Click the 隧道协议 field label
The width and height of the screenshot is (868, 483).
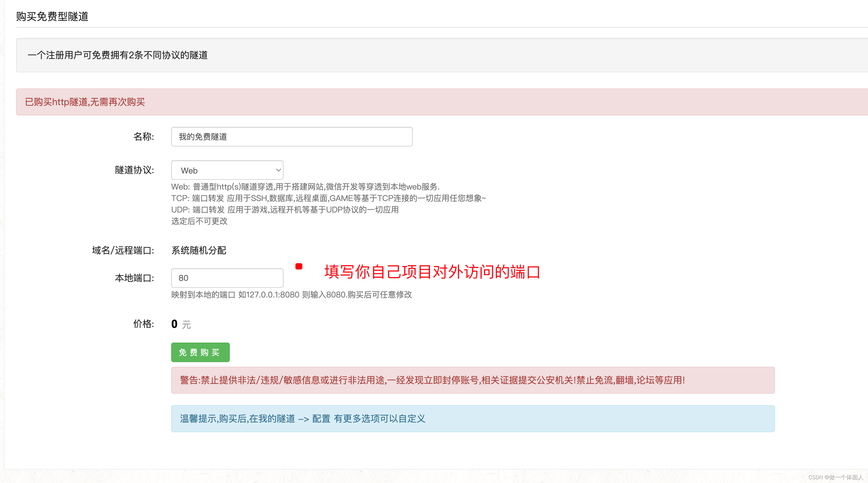134,170
